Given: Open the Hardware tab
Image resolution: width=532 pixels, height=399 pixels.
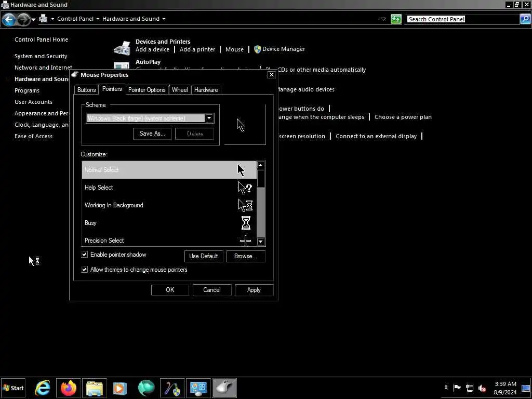Looking at the screenshot, I should (206, 89).
